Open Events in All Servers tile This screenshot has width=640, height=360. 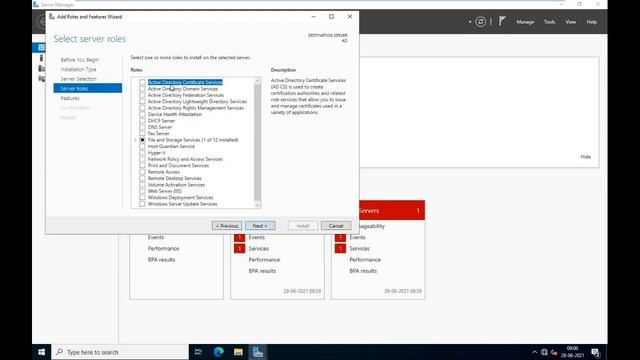point(357,237)
